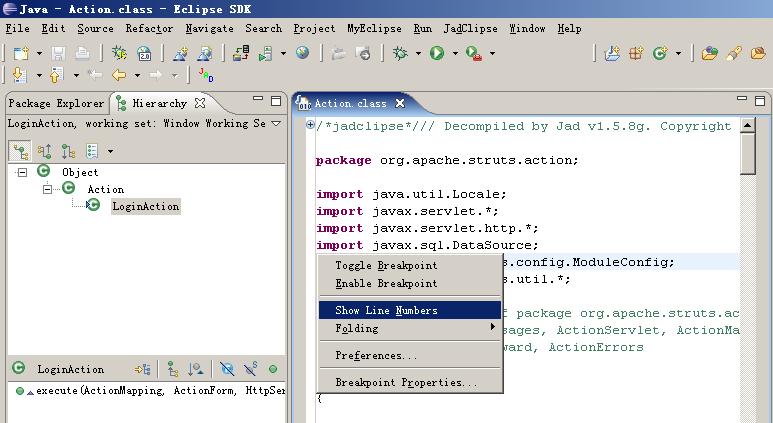Open the New Java Class dropdown arrow

point(678,53)
